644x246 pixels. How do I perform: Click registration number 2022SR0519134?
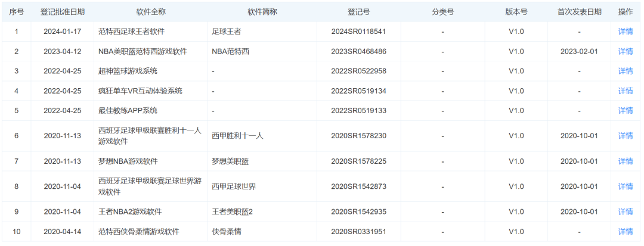tap(358, 91)
